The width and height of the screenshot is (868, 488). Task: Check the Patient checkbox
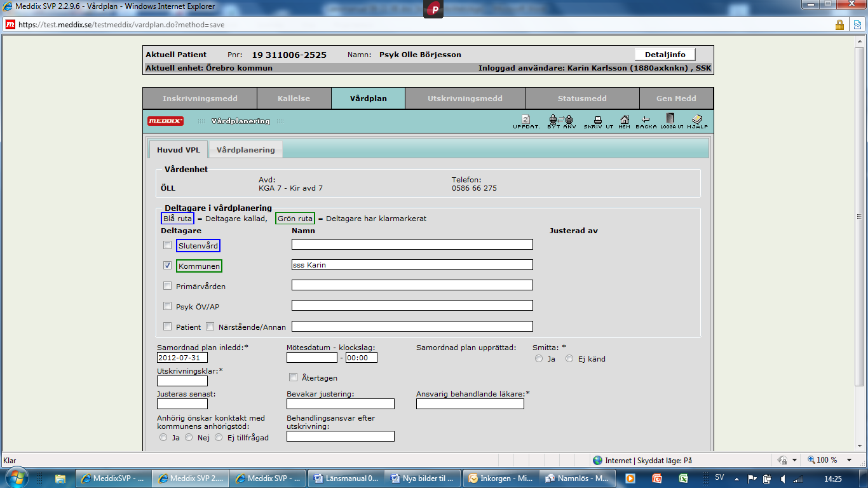coord(167,326)
